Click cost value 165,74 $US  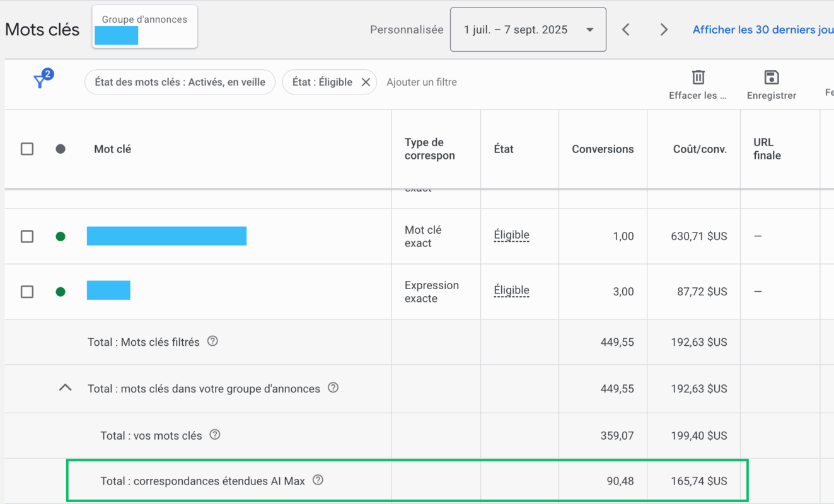699,481
